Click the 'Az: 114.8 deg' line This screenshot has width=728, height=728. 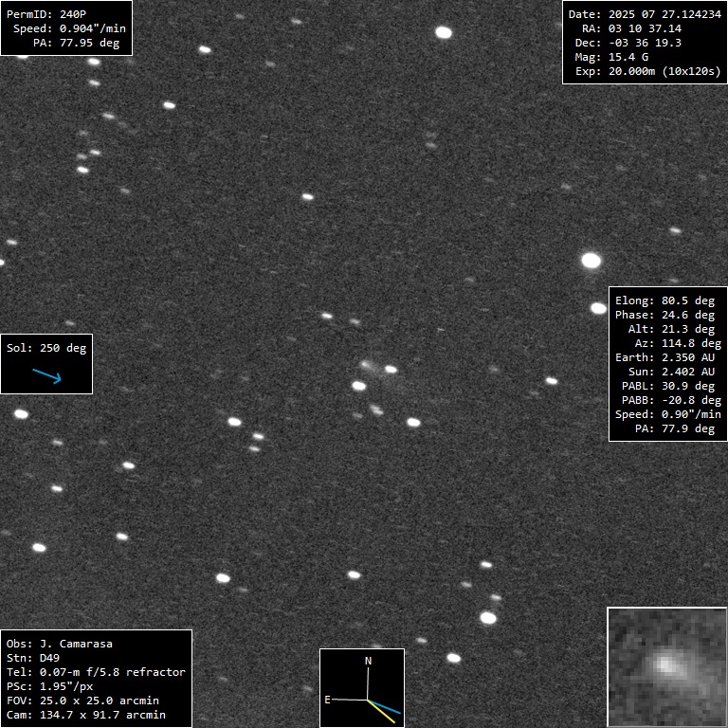(x=678, y=343)
